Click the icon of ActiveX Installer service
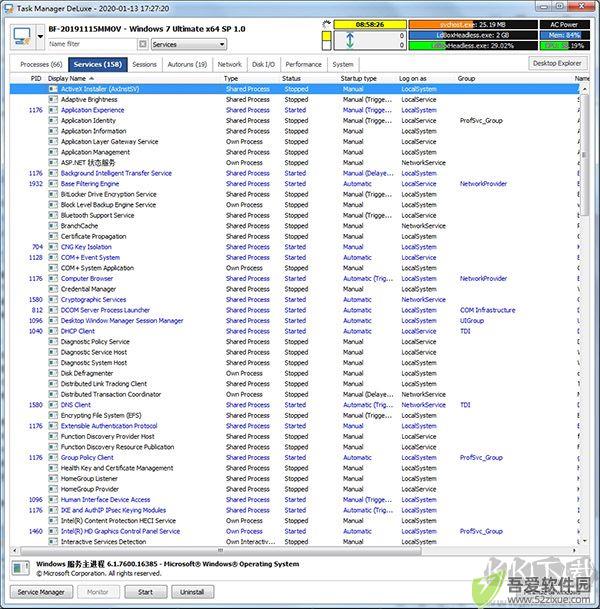The height and width of the screenshot is (609, 600). pos(53,89)
